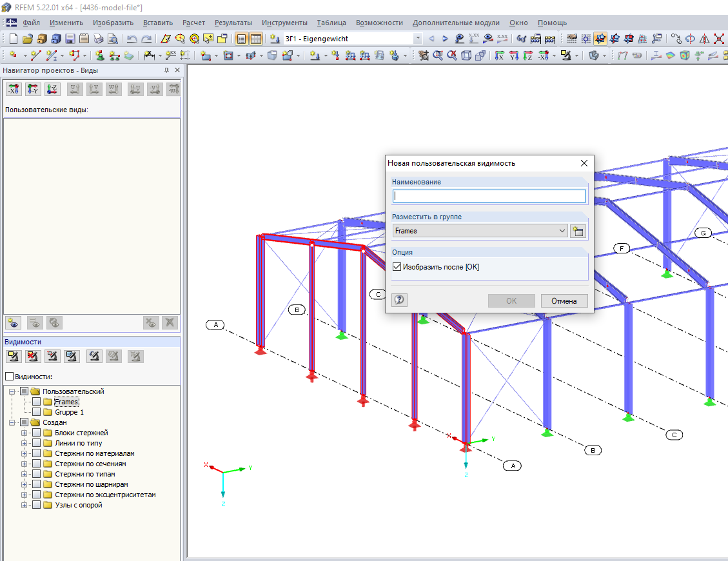
Task: Open the Расчет menu
Action: (193, 23)
